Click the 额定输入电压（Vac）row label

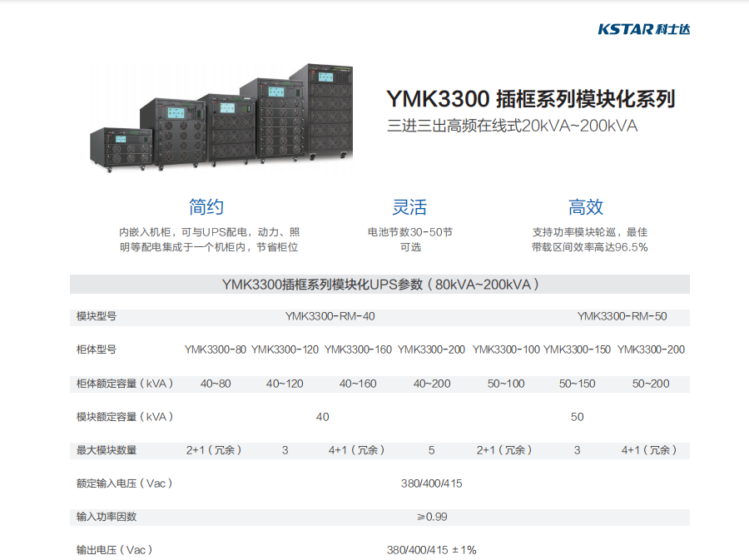(124, 483)
